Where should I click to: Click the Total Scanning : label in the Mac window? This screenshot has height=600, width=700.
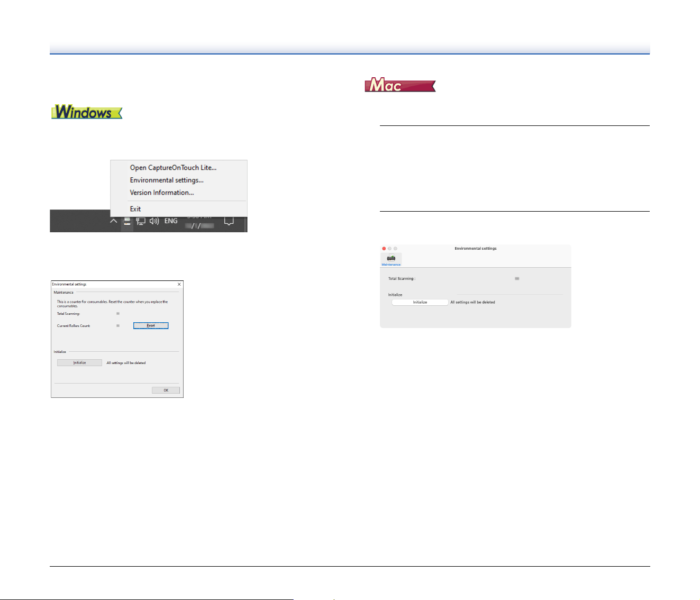click(402, 279)
